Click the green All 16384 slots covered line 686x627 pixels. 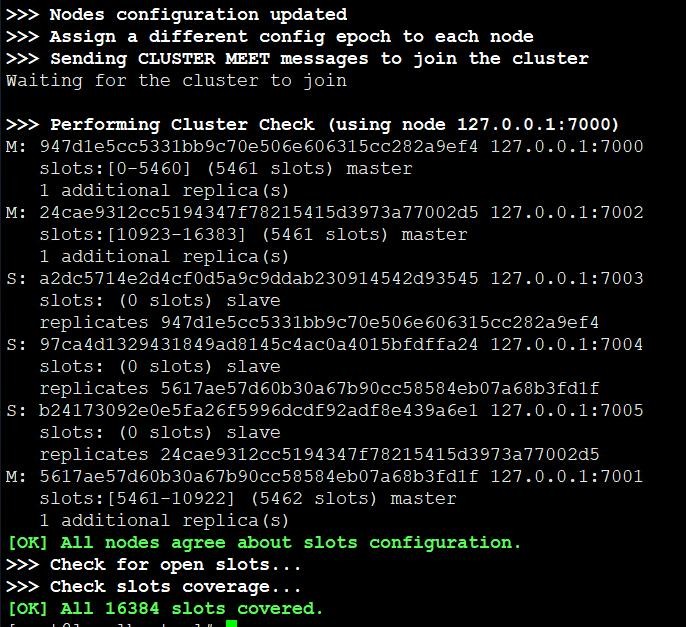pos(165,608)
